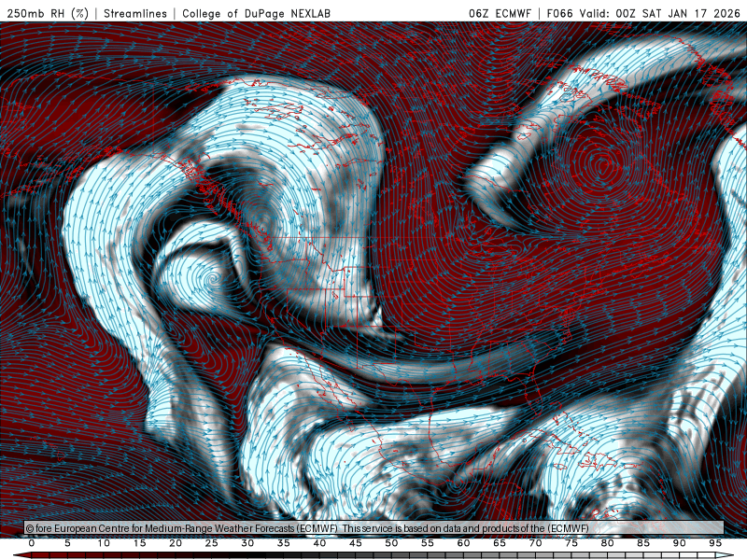Click the '35' label on color scale

click(284, 543)
